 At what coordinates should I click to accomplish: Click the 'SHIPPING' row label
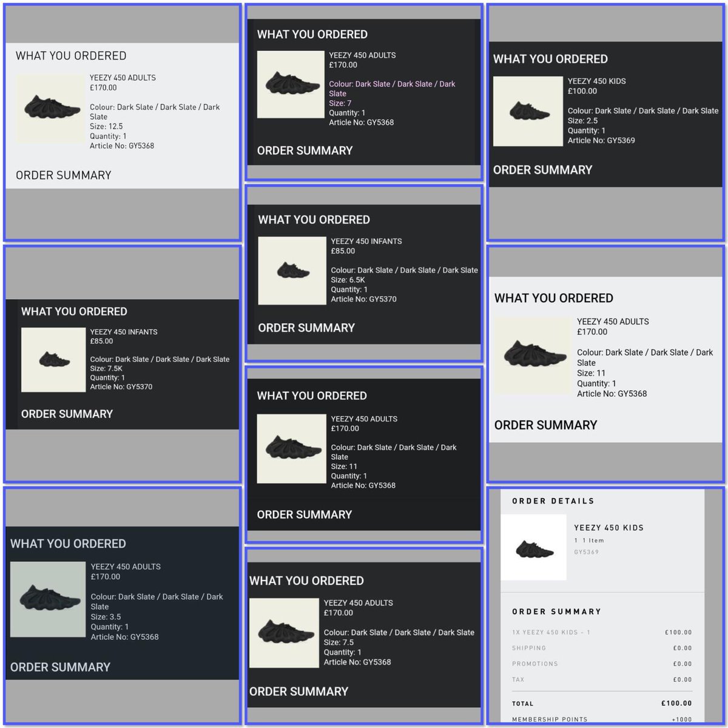click(x=529, y=648)
